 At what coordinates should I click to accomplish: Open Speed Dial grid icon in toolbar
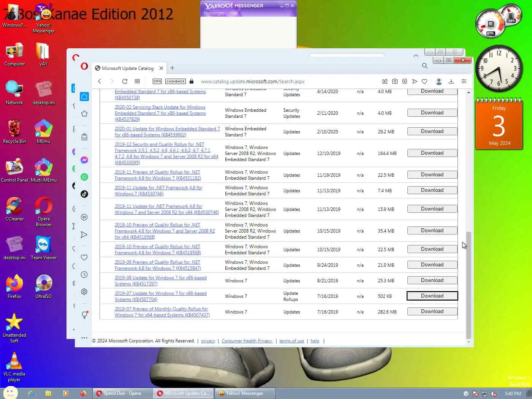tap(137, 81)
